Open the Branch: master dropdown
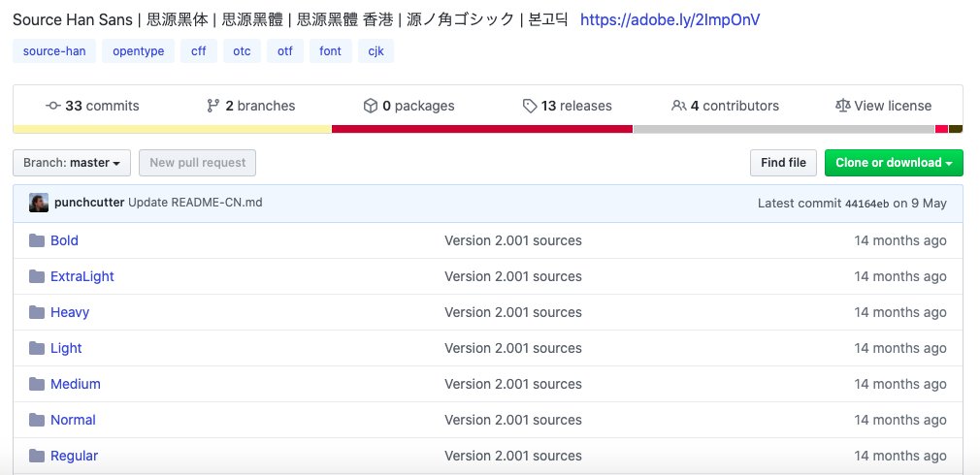Viewport: 980px width, 475px height. tap(72, 163)
